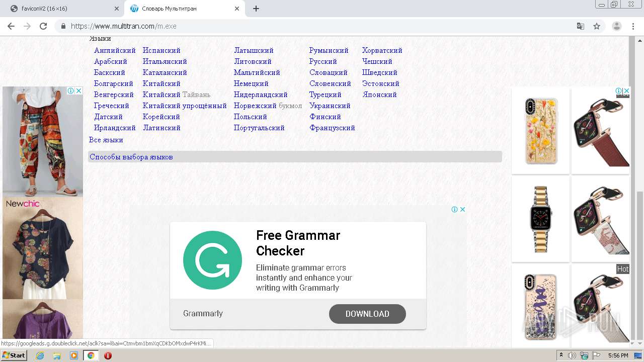This screenshot has width=644, height=362.
Task: Click the Русский language link
Action: click(x=323, y=61)
